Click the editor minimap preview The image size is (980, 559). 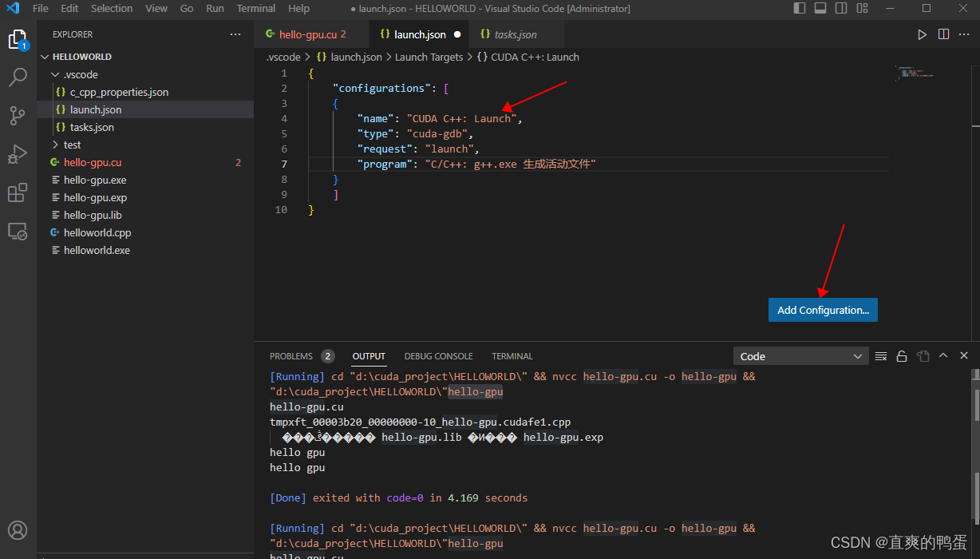(915, 73)
